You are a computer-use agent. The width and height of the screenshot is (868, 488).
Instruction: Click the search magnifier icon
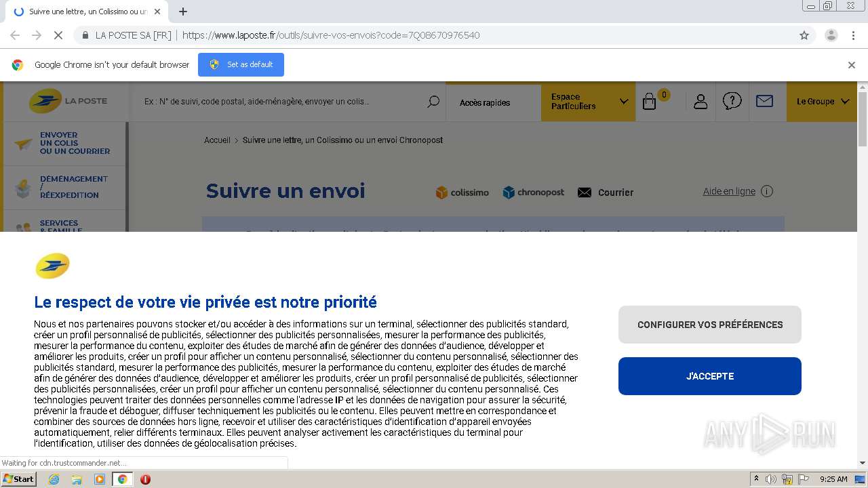click(x=433, y=102)
